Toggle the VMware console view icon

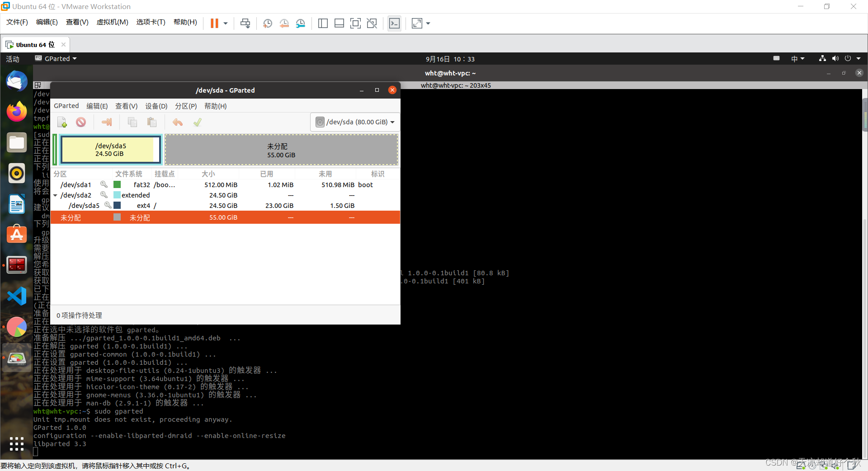click(394, 23)
